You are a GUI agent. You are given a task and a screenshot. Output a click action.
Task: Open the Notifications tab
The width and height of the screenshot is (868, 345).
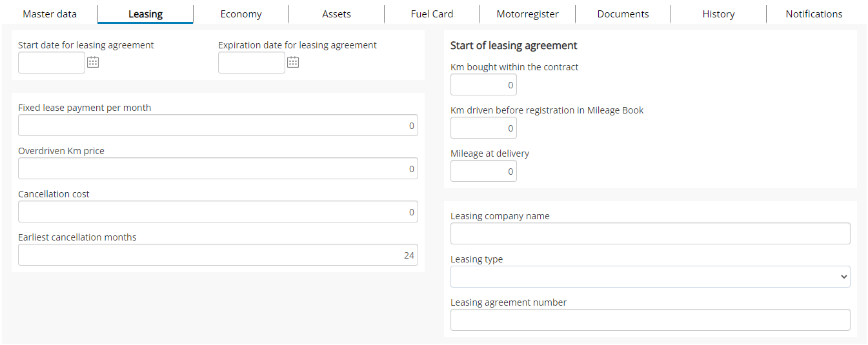[x=814, y=14]
